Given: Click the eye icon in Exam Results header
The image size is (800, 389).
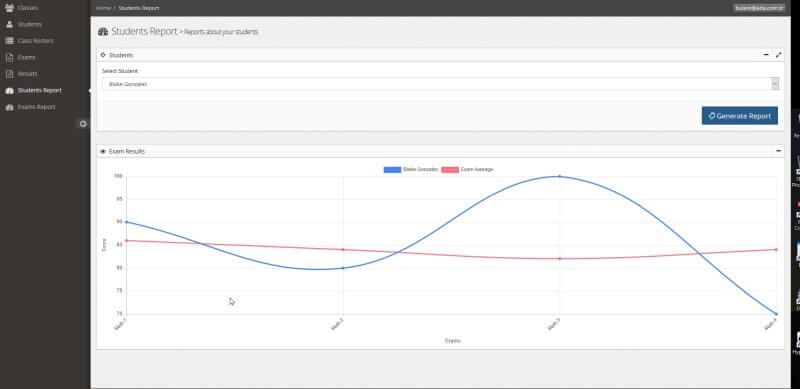Looking at the screenshot, I should coord(103,152).
